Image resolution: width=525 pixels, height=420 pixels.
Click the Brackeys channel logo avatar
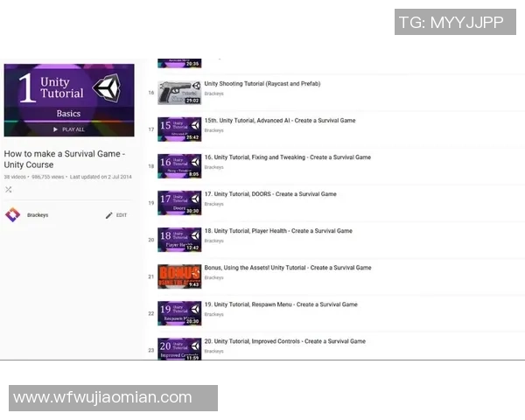click(x=12, y=214)
